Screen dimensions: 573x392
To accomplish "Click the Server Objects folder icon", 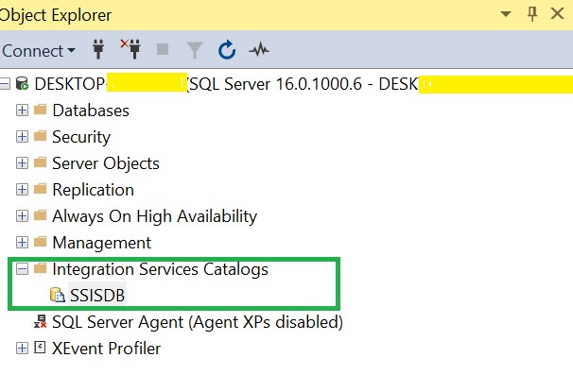I will coord(41,162).
